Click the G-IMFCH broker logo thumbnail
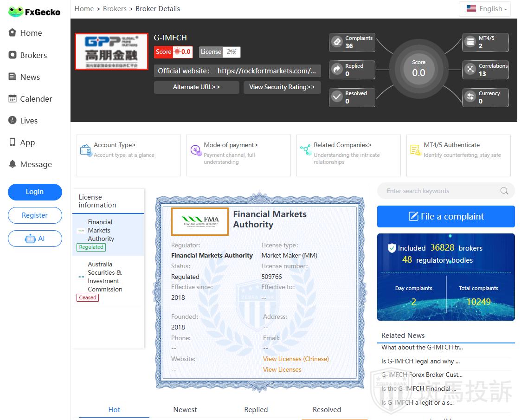The height and width of the screenshot is (420, 521). [111, 52]
